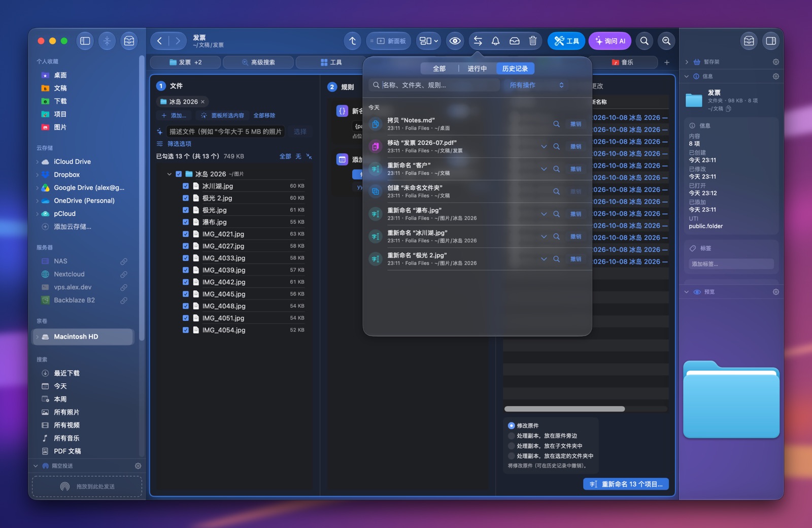Image resolution: width=812 pixels, height=528 pixels.
Task: Expand details for 移动 "发票 2026-07.pdf"
Action: (x=544, y=147)
